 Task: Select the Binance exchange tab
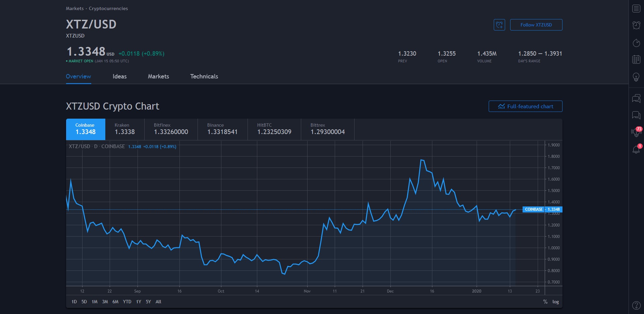[x=223, y=129]
